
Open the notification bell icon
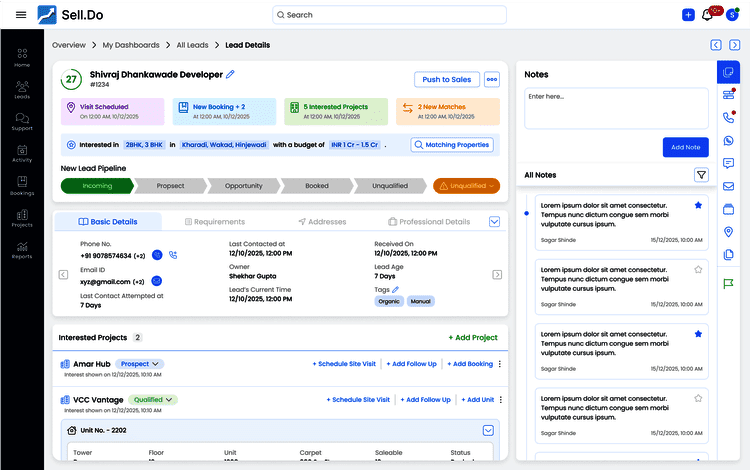click(708, 15)
